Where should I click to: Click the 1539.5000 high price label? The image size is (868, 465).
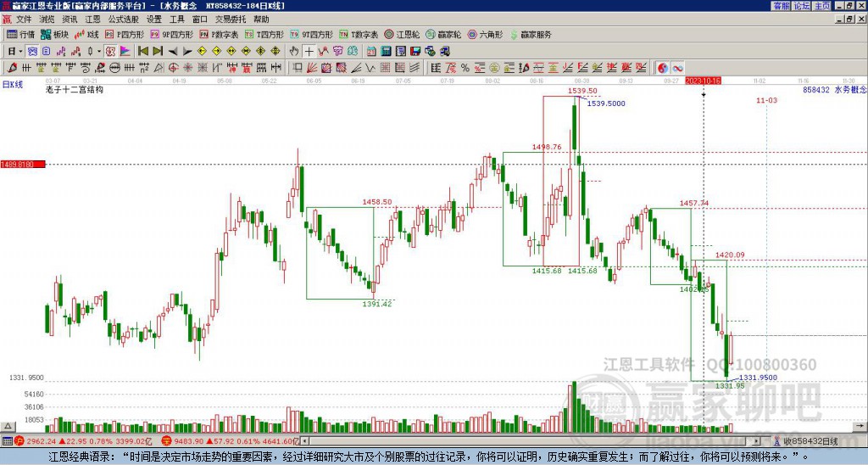(x=606, y=104)
